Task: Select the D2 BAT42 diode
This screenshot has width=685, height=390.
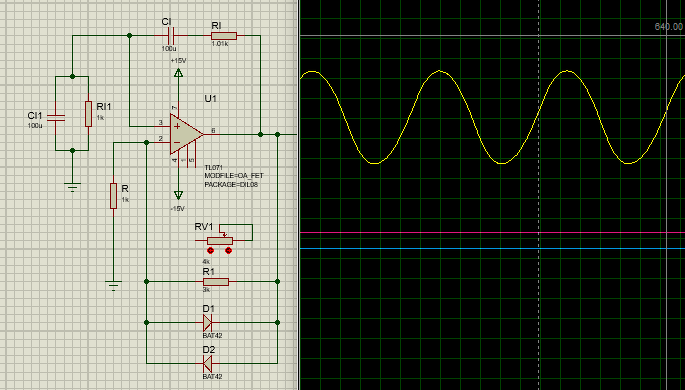Action: click(x=208, y=363)
